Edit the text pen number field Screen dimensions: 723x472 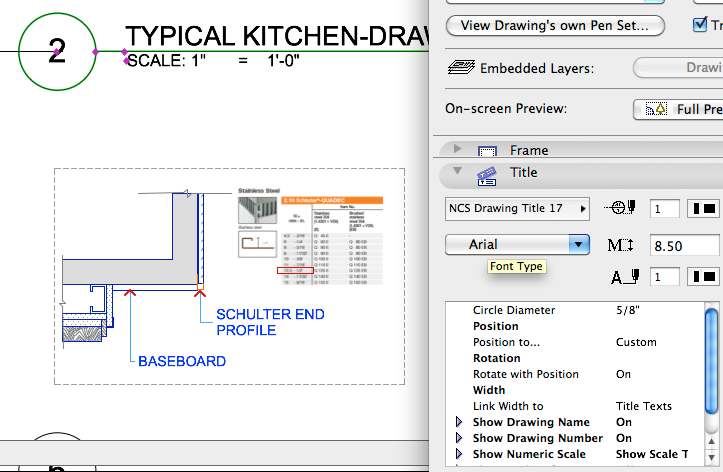coord(664,277)
